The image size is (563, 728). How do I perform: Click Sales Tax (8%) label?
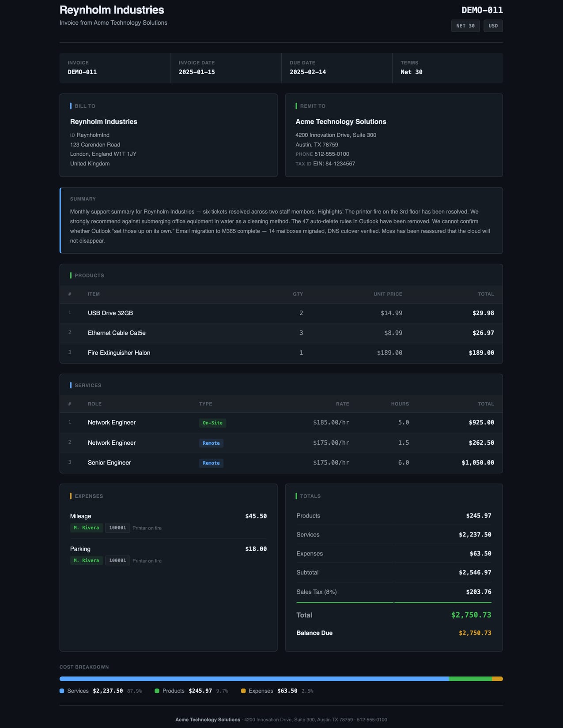tap(317, 592)
